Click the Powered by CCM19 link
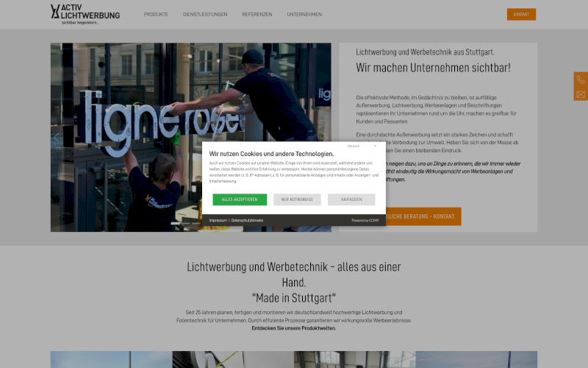 (365, 220)
